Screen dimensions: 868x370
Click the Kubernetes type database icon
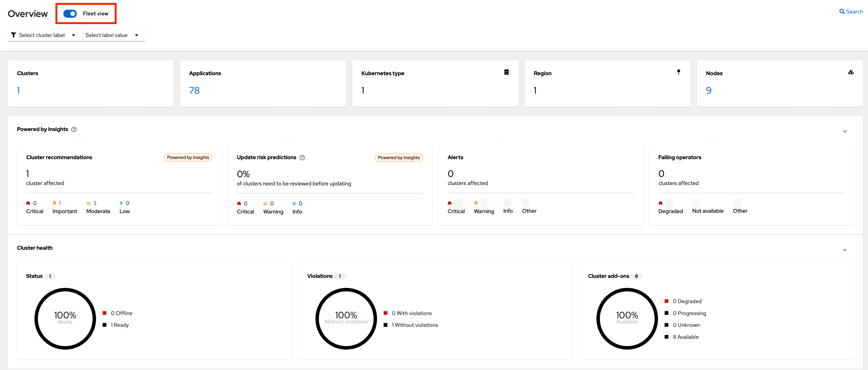[506, 72]
